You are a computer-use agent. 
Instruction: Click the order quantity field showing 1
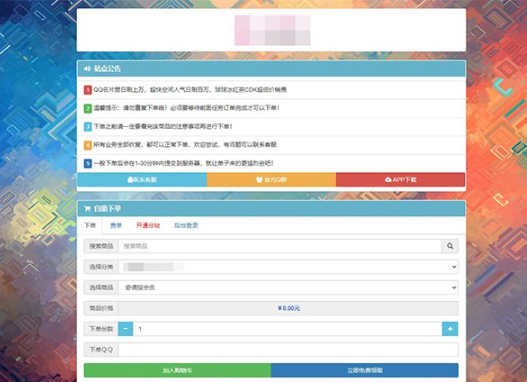coord(287,329)
